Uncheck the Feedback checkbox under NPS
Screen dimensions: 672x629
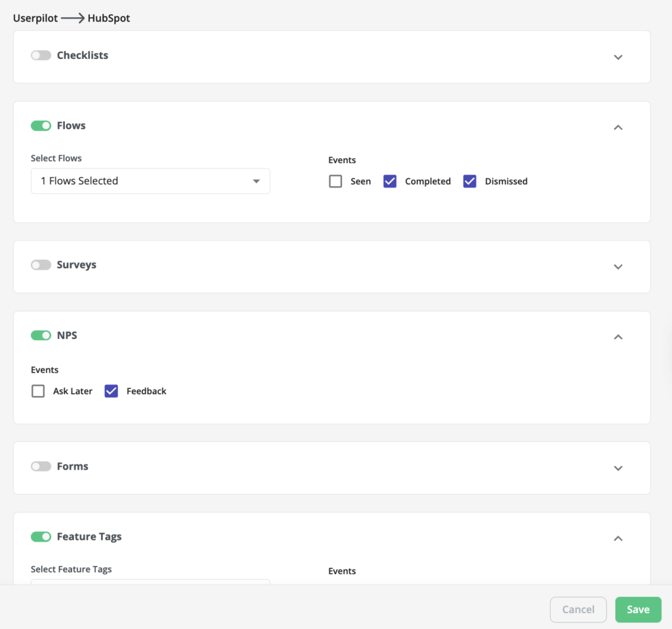coord(111,391)
